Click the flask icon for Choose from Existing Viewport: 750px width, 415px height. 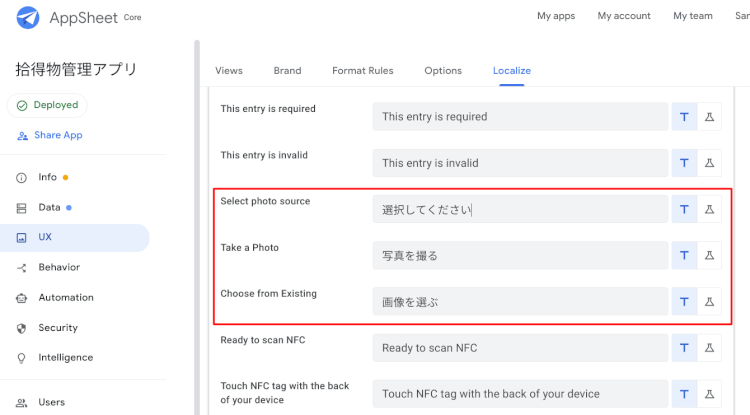(709, 302)
